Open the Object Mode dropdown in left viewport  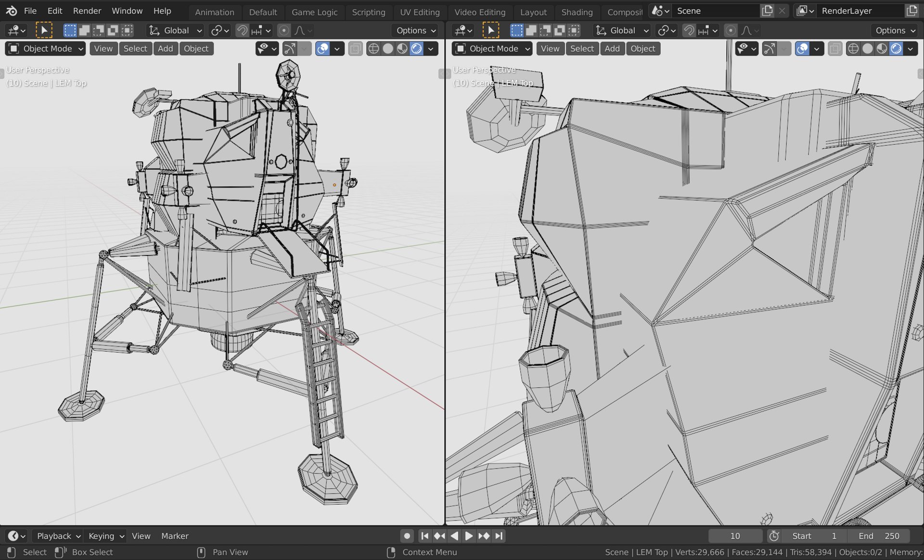(x=46, y=49)
